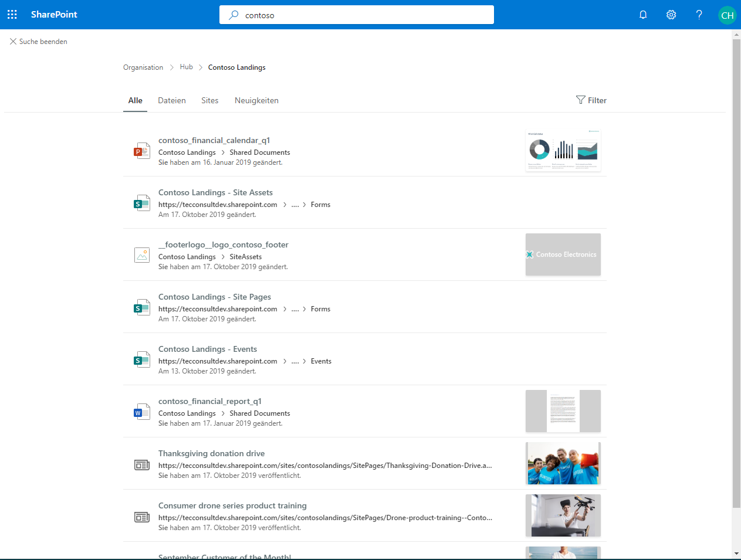
Task: Click the PowerPoint icon of contoso_financial_calendar_q1
Action: 141,151
